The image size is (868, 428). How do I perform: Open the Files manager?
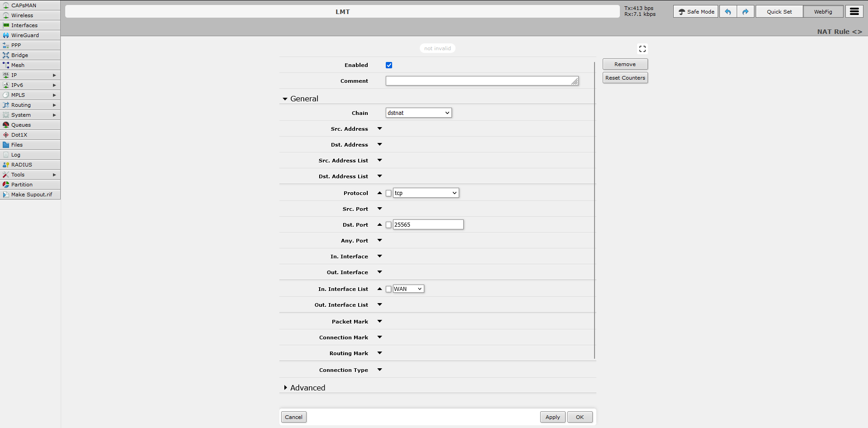(x=16, y=144)
